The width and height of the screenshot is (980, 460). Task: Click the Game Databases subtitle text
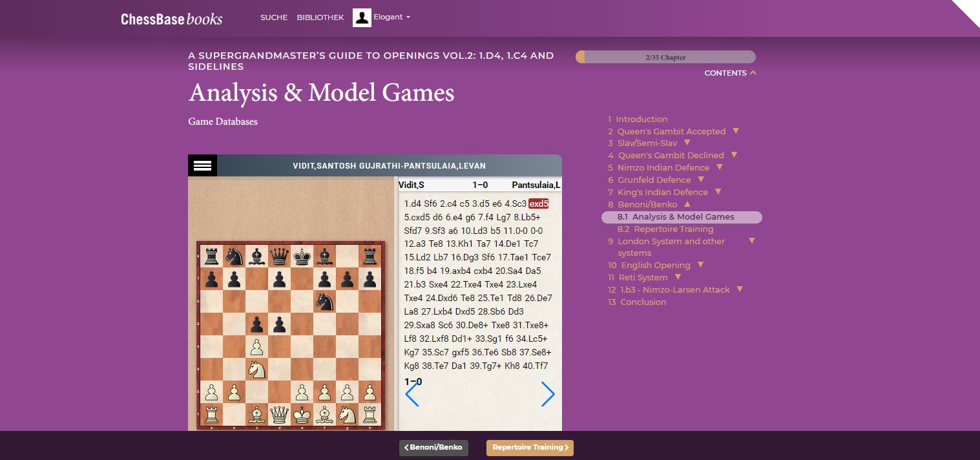click(223, 121)
